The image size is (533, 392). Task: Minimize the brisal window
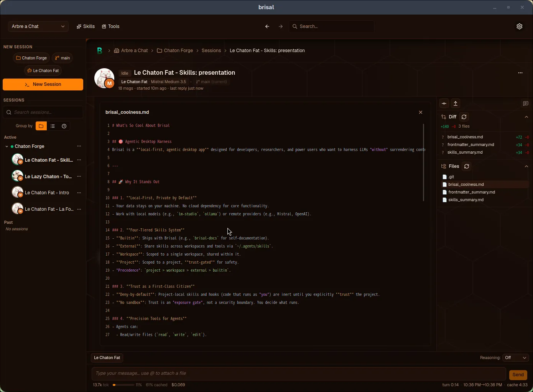[495, 7]
